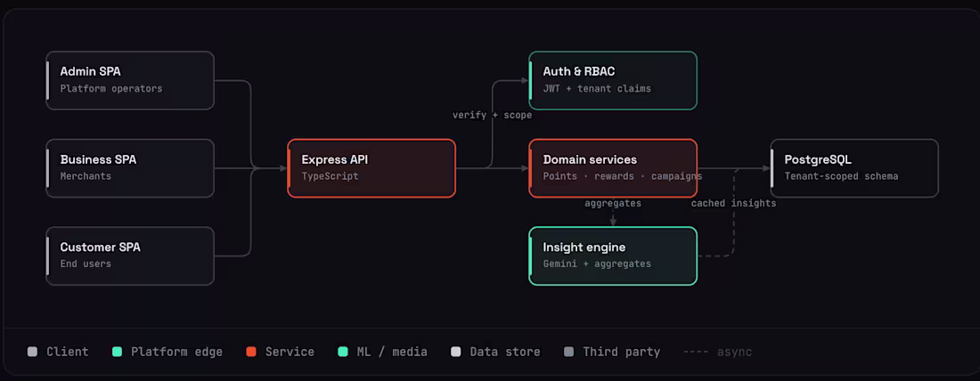
Task: Click the Platform edge legend swatch
Action: tap(117, 352)
